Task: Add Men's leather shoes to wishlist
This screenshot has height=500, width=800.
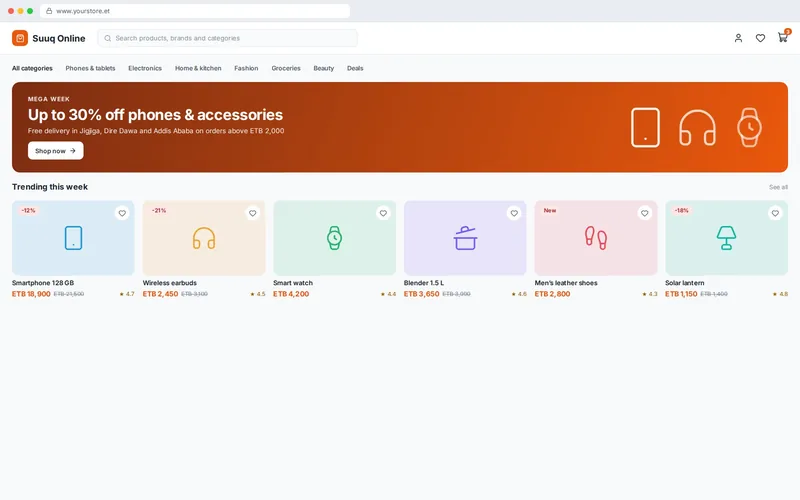Action: pyautogui.click(x=644, y=213)
